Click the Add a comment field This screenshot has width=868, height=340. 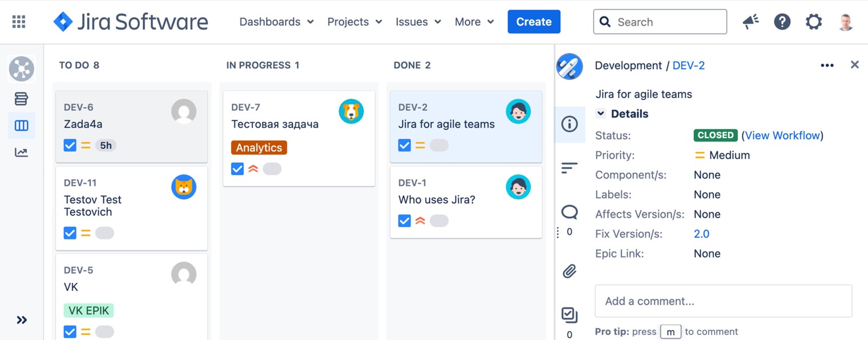723,301
